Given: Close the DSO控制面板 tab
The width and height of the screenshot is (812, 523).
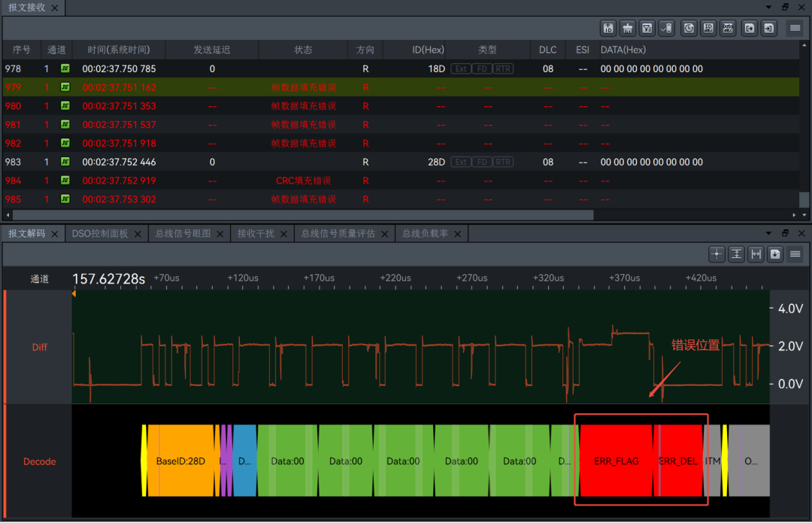Looking at the screenshot, I should pyautogui.click(x=138, y=234).
